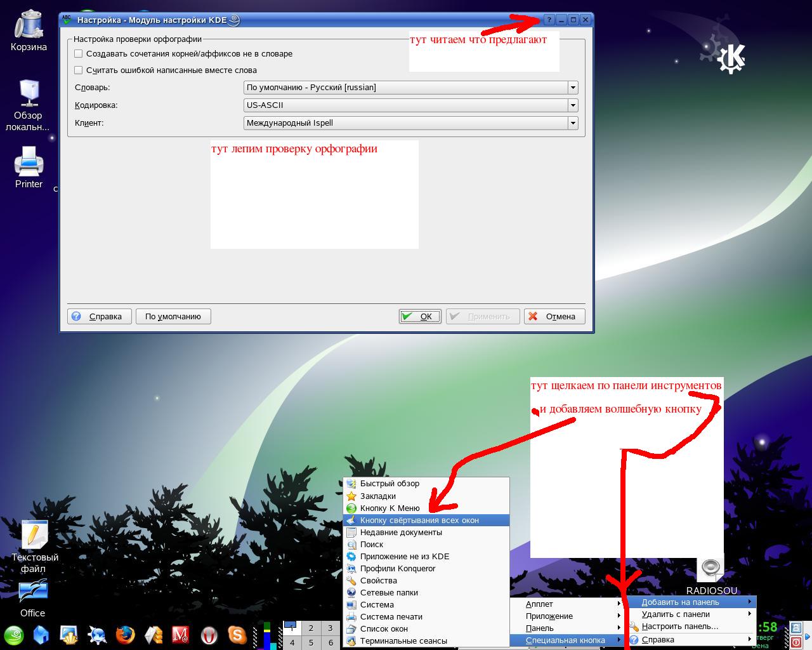Expand the Справка submenu in panel menu
812x650 pixels.
tap(691, 640)
